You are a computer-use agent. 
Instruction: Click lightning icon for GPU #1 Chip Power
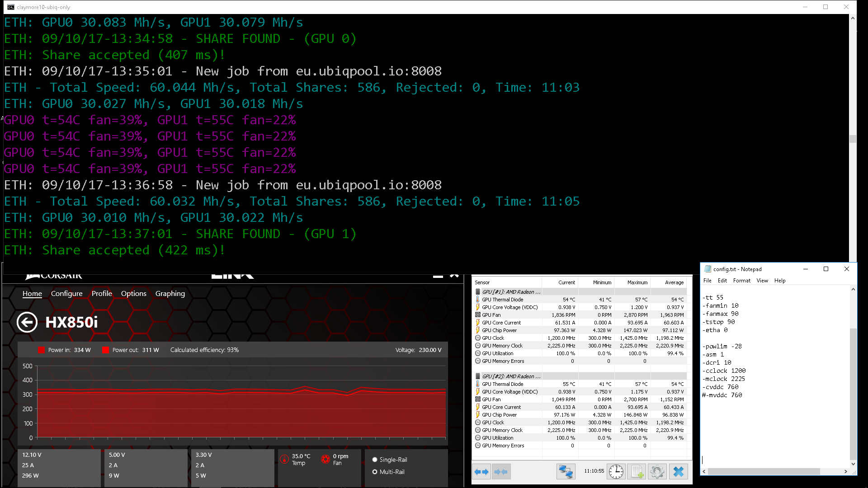pos(478,330)
